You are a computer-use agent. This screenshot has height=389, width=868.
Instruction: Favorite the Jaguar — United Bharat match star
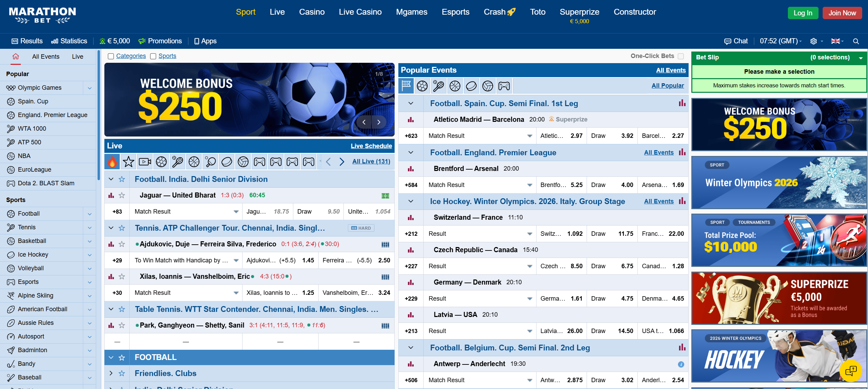122,196
